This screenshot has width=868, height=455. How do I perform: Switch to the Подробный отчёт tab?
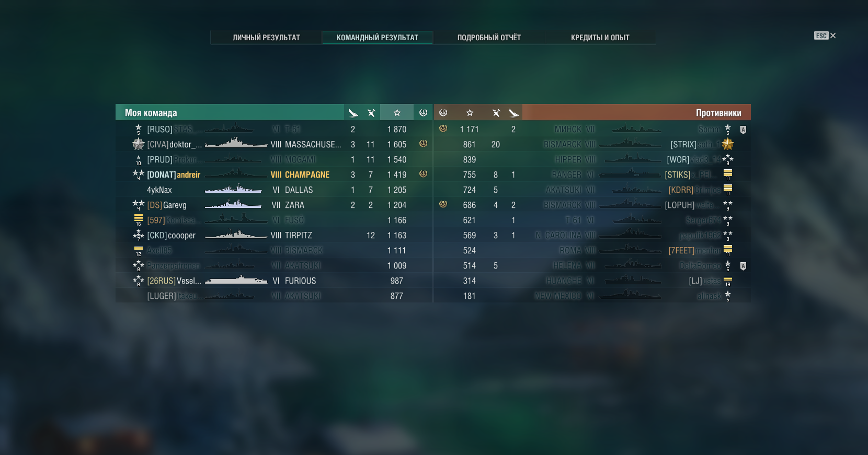[x=489, y=38]
